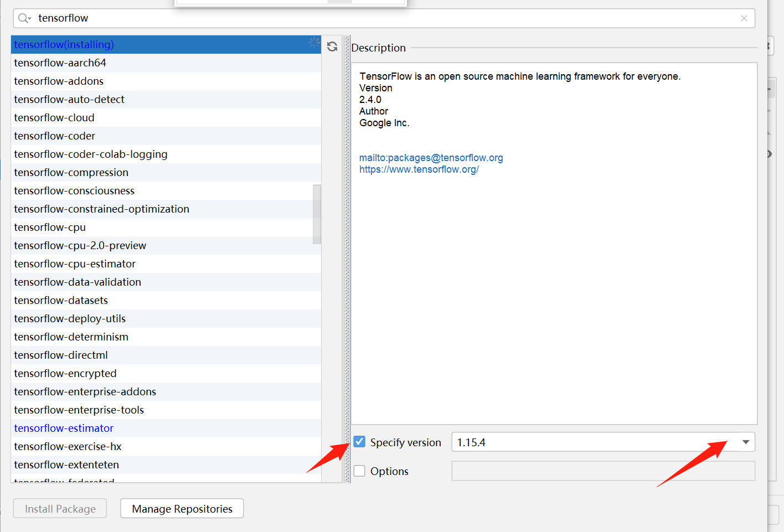Clear the tensorflow search text
This screenshot has height=532, width=784.
744,18
